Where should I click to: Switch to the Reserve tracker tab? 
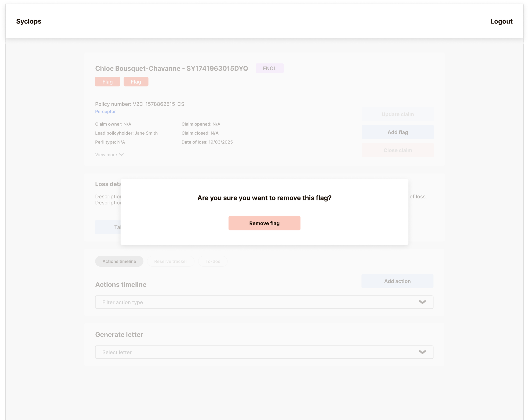click(x=171, y=261)
